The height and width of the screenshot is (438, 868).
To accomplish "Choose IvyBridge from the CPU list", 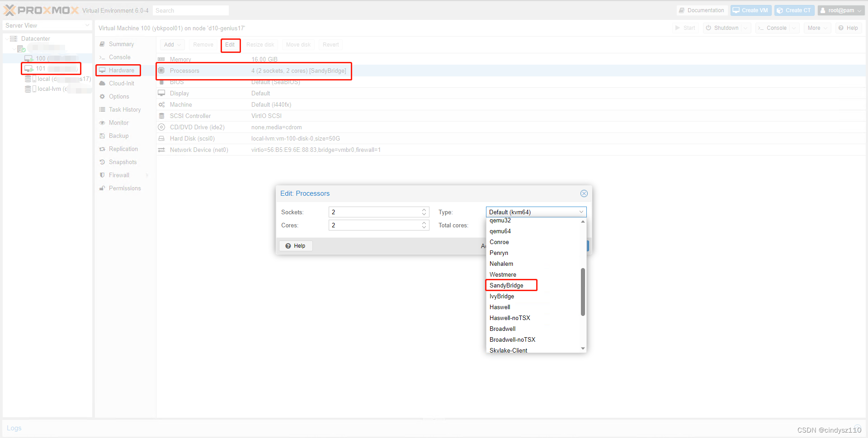I will [x=533, y=296].
